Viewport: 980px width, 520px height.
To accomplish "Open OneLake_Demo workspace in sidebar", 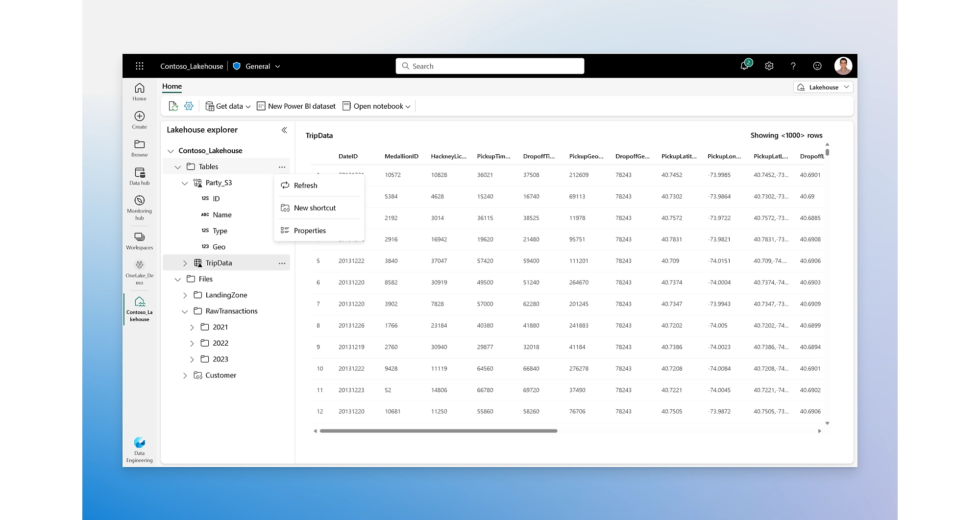I will coord(140,272).
